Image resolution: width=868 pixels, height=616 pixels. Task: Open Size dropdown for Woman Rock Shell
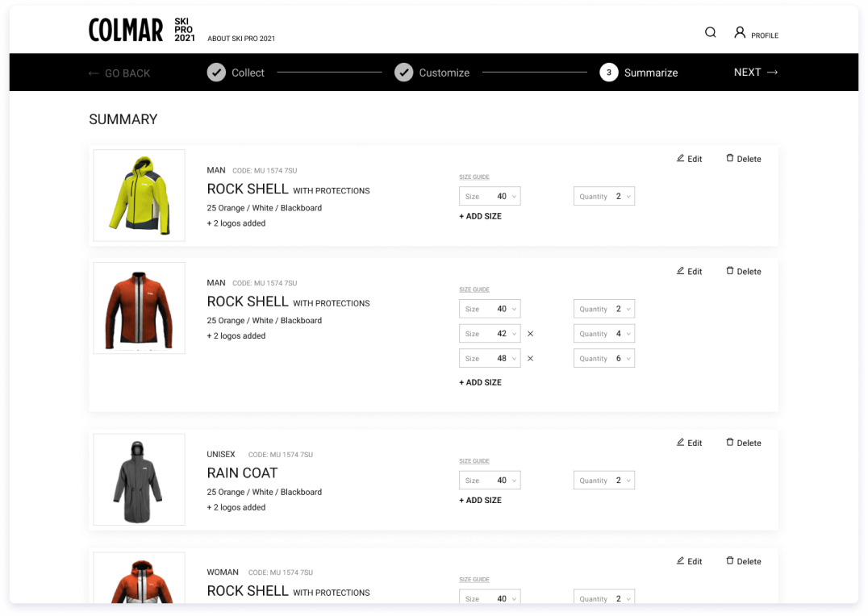tap(490, 597)
